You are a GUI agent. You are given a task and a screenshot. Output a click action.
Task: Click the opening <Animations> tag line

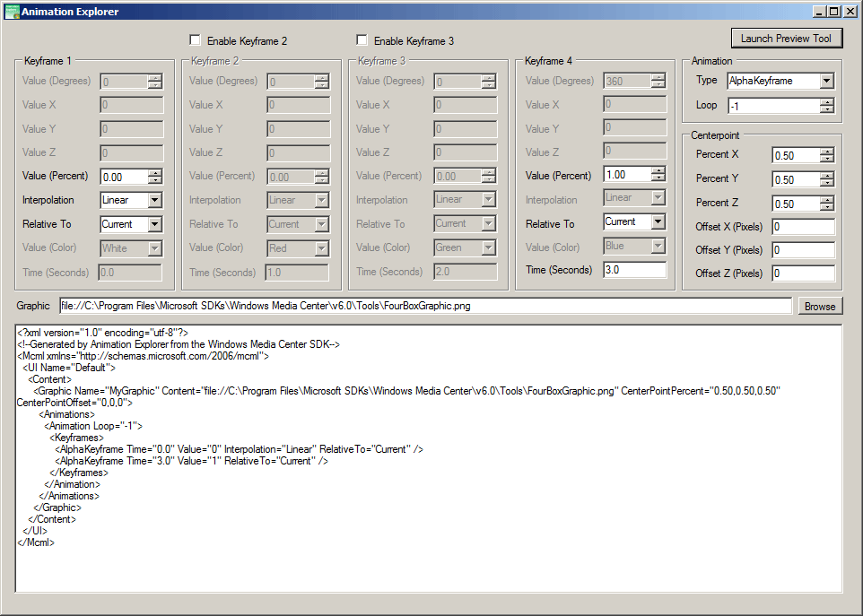(67, 414)
